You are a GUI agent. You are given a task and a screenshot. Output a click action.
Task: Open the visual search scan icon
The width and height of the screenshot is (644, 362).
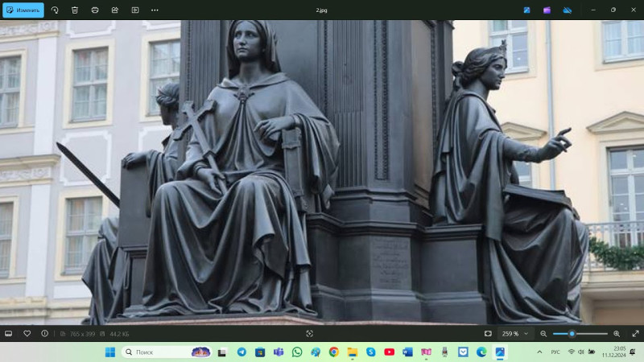pos(310,333)
